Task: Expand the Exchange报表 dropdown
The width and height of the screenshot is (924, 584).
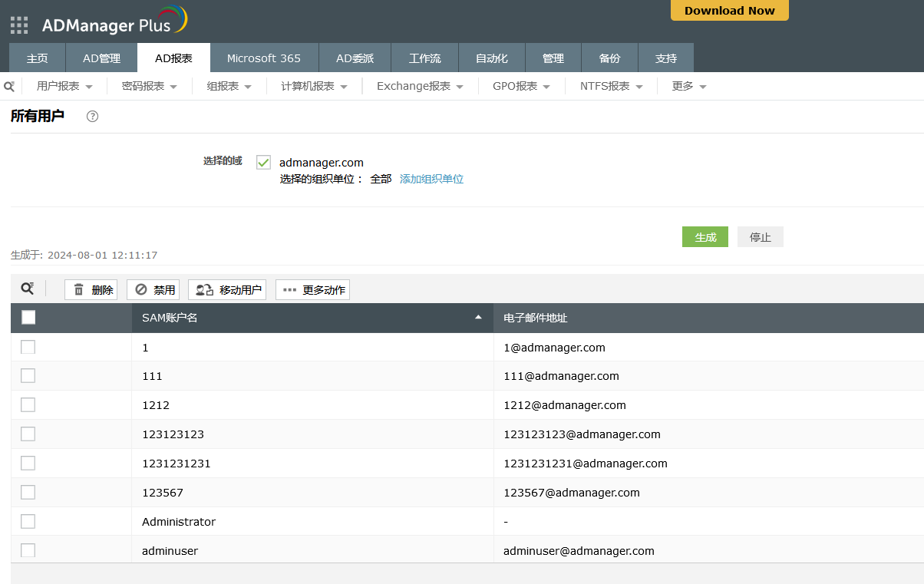Action: 420,87
